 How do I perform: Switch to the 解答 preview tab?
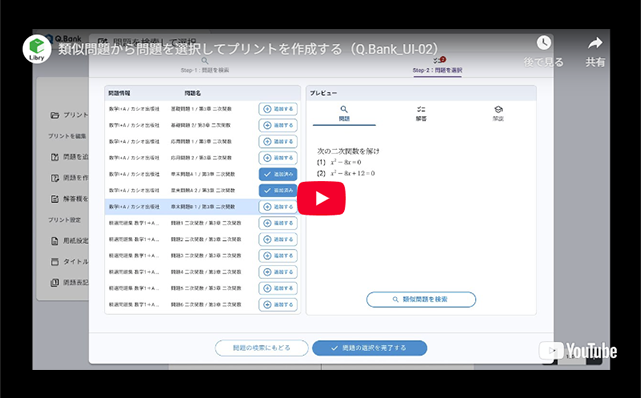coord(421,114)
